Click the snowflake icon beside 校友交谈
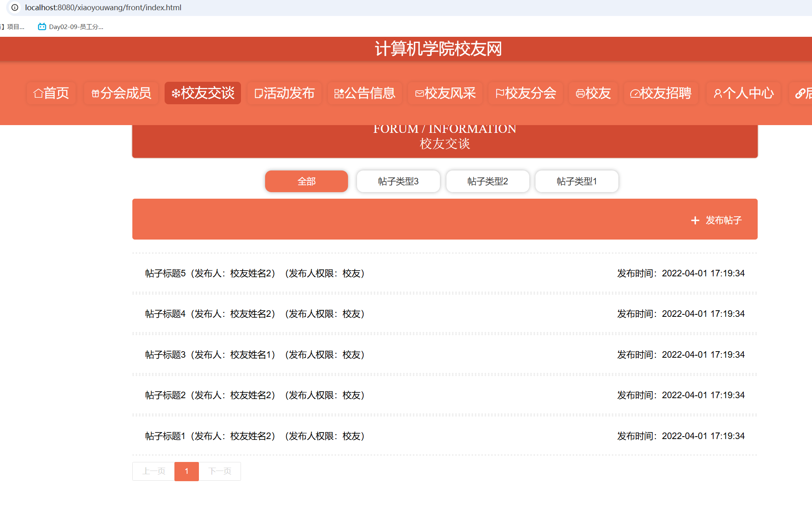This screenshot has height=529, width=812. (x=176, y=93)
